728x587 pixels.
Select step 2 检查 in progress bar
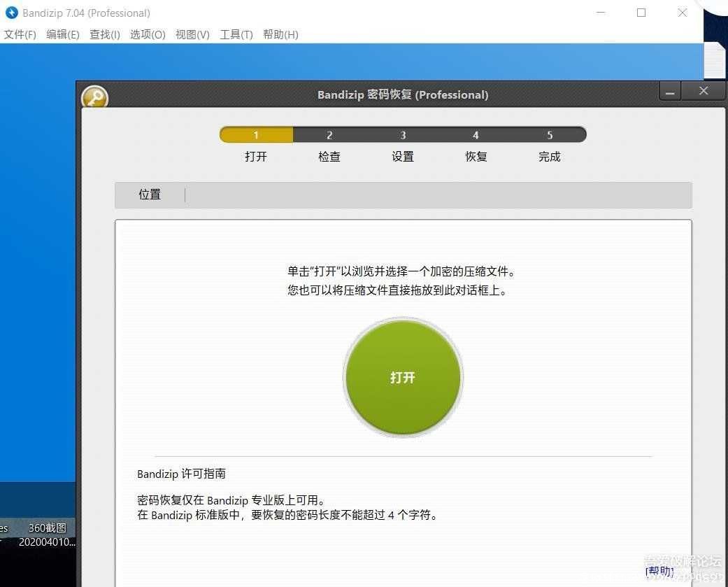[329, 134]
